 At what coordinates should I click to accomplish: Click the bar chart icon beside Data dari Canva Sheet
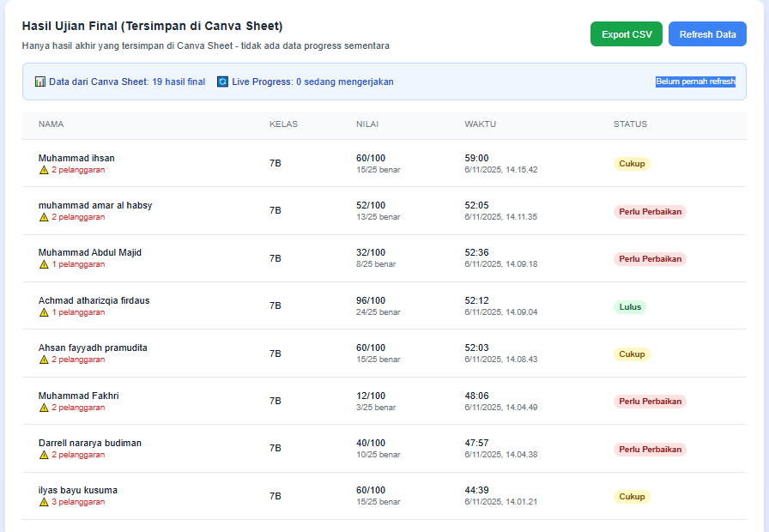tap(40, 82)
